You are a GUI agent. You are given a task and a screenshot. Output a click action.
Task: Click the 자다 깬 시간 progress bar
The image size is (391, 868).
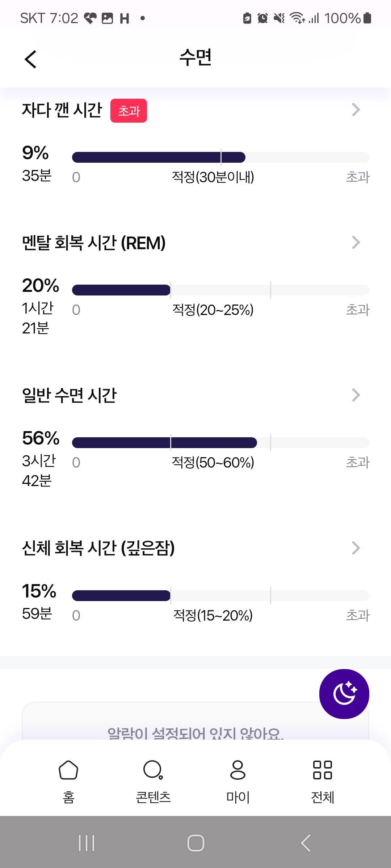click(x=220, y=157)
